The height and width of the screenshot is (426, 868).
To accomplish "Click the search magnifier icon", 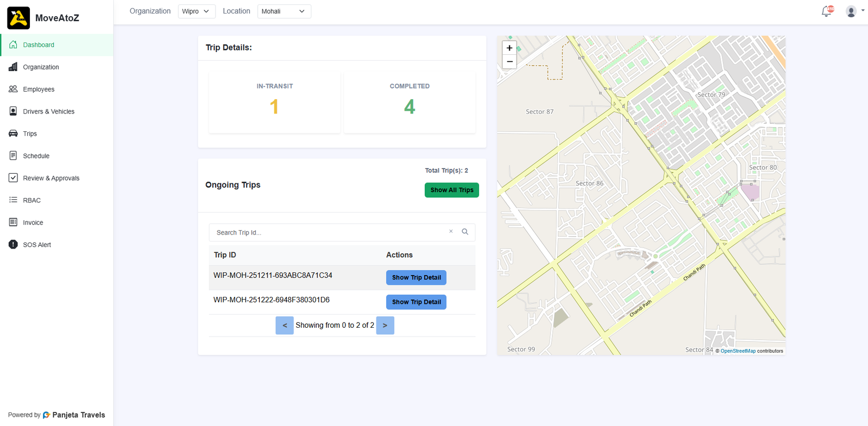I will point(465,232).
